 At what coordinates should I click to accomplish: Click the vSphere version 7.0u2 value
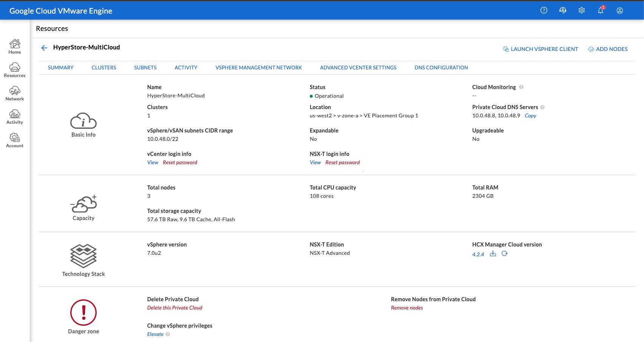pyautogui.click(x=154, y=253)
